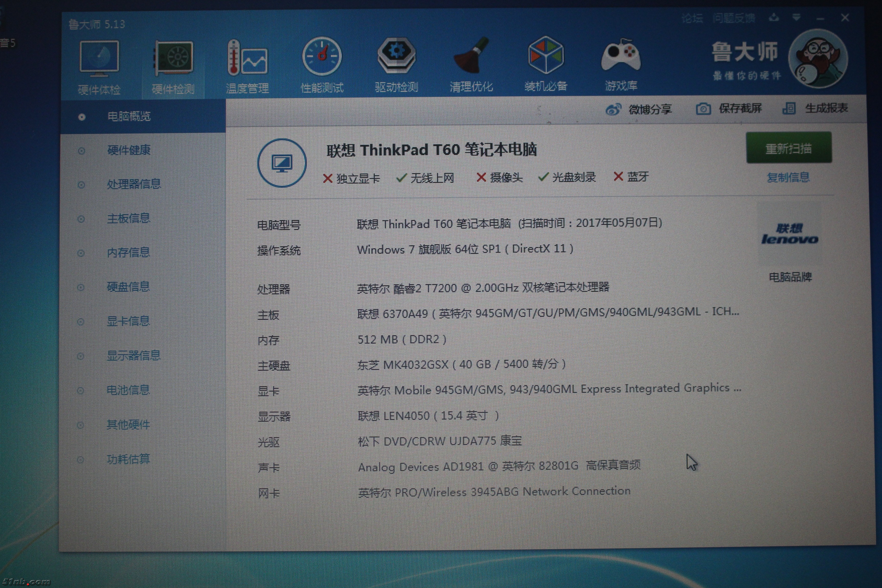The height and width of the screenshot is (588, 882).
Task: Open 装机必备 essential software icon
Action: tap(546, 55)
